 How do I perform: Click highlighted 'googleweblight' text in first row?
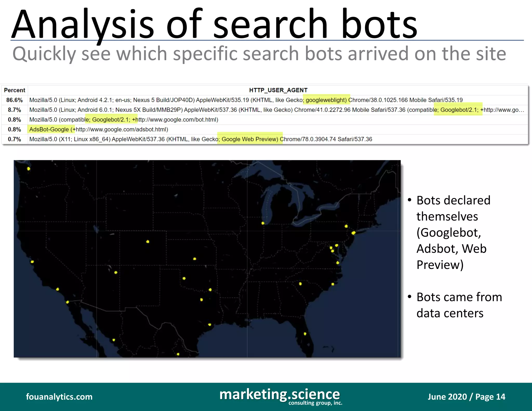pos(326,100)
